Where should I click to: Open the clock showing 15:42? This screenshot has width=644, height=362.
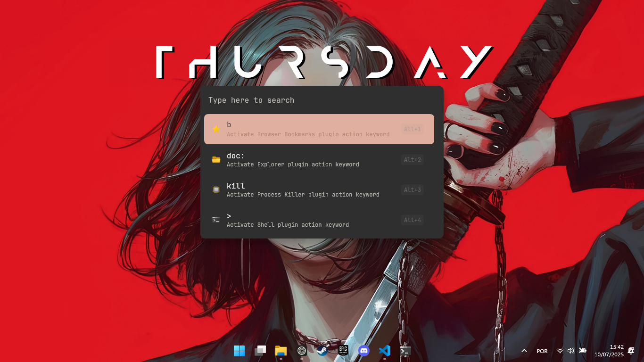(609, 351)
